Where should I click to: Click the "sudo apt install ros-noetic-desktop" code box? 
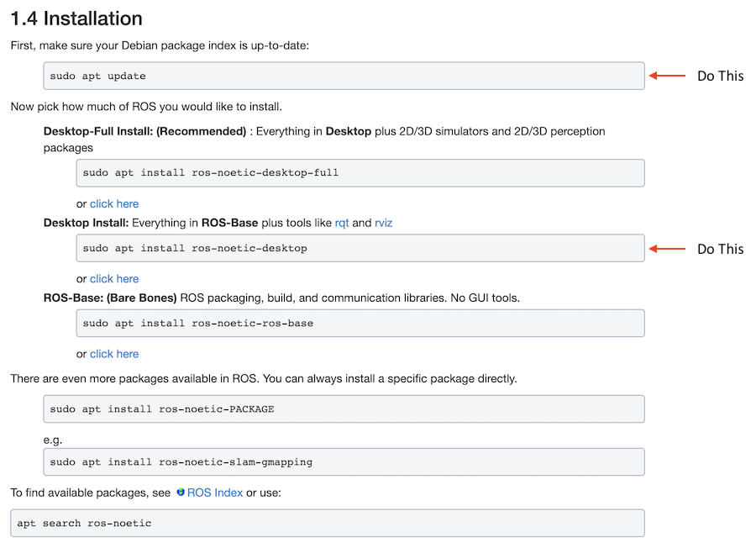pyautogui.click(x=360, y=248)
